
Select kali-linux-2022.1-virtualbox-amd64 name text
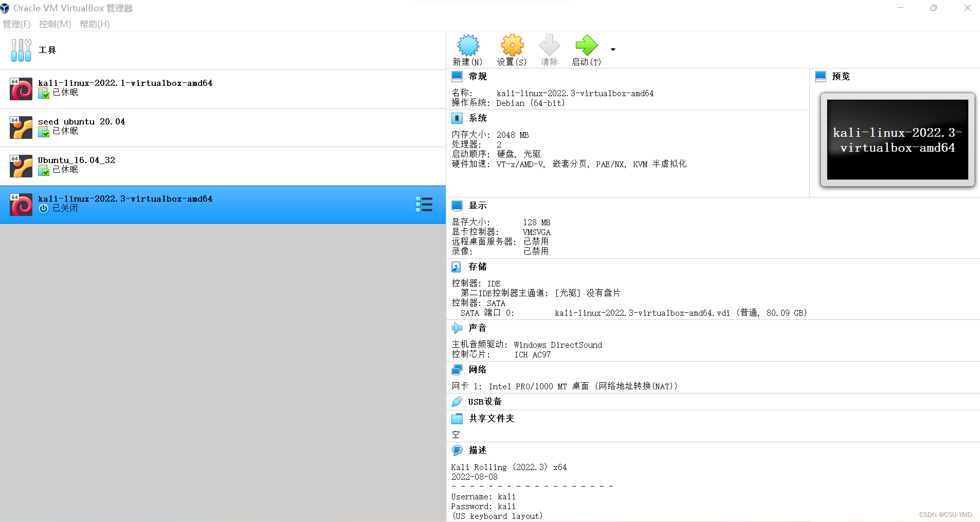point(125,83)
